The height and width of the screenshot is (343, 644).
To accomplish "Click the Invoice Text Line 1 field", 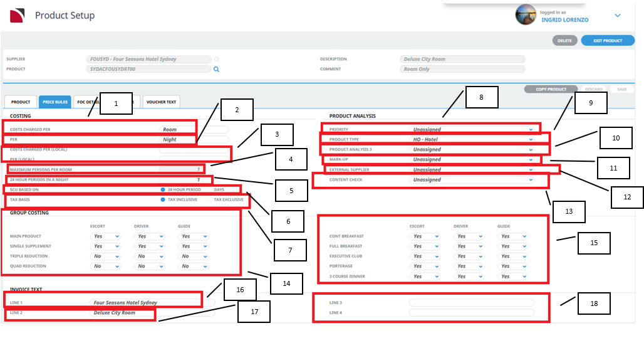I will tap(152, 303).
